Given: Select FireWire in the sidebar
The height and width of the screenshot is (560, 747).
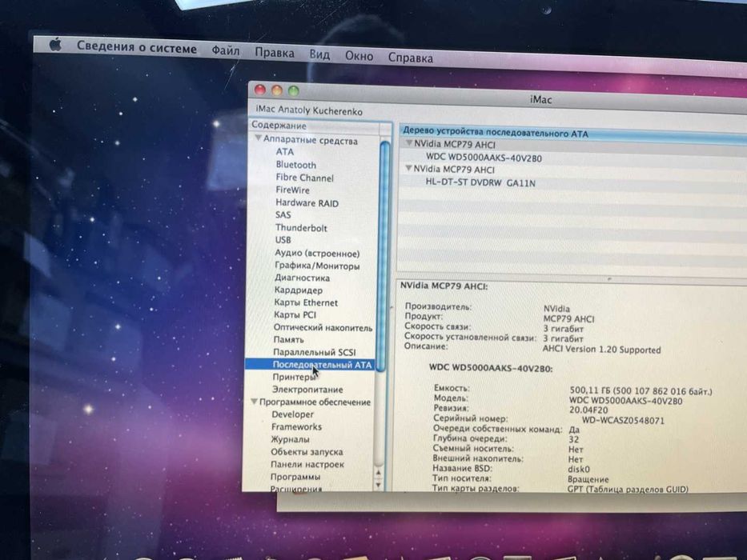Looking at the screenshot, I should pyautogui.click(x=292, y=190).
